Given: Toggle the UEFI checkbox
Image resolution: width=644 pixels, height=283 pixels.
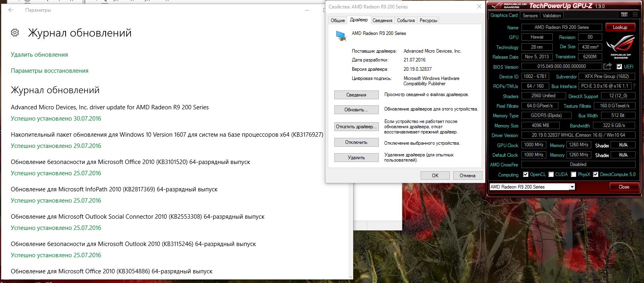Looking at the screenshot, I should click(x=619, y=67).
